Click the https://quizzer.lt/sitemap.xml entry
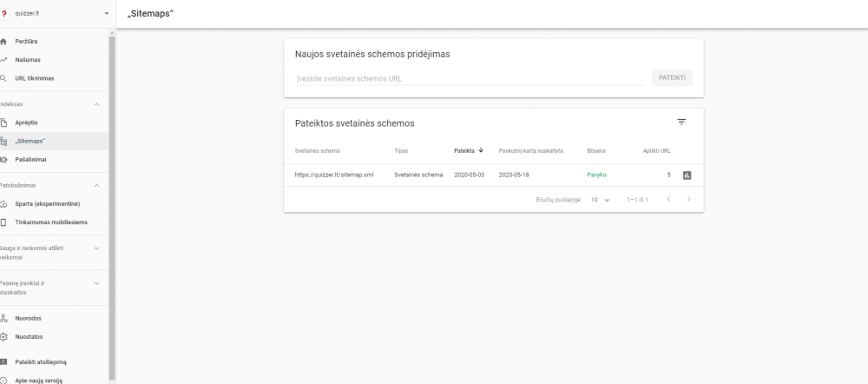Viewport: 868px width, 384px height. (x=334, y=175)
